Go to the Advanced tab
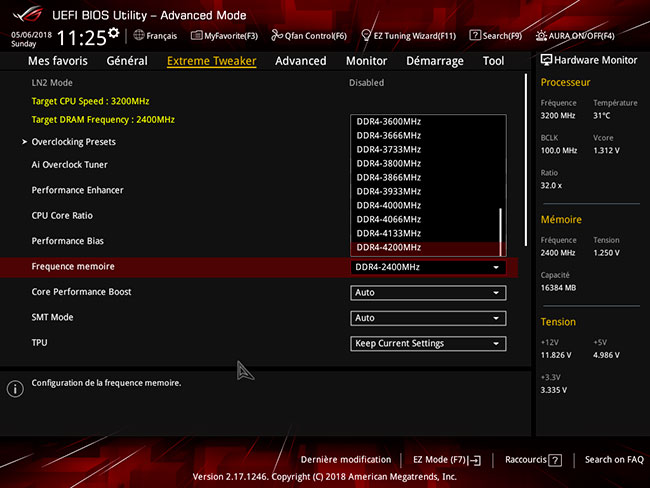Viewport: 650px width, 488px height. click(x=301, y=61)
